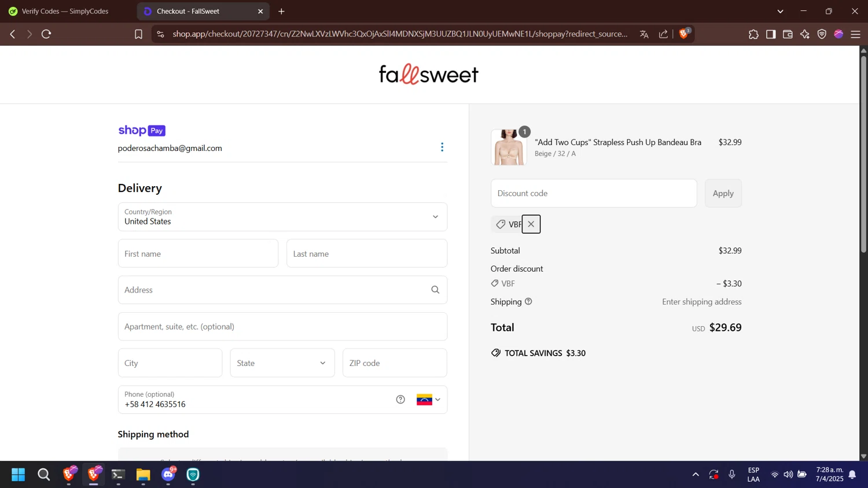Click the Shop Pay logo
868x488 pixels.
(142, 130)
